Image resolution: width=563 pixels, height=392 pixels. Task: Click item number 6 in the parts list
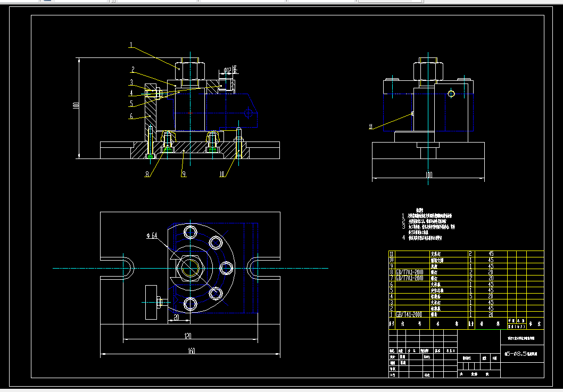[392, 285]
